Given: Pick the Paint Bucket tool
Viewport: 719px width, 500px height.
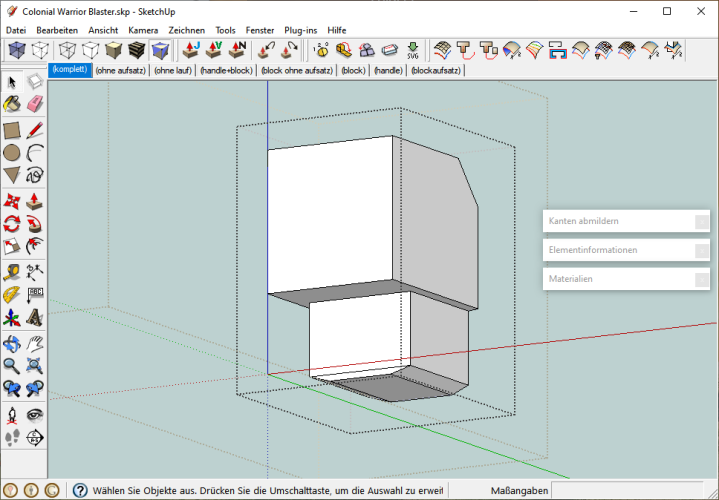Looking at the screenshot, I should click(12, 104).
